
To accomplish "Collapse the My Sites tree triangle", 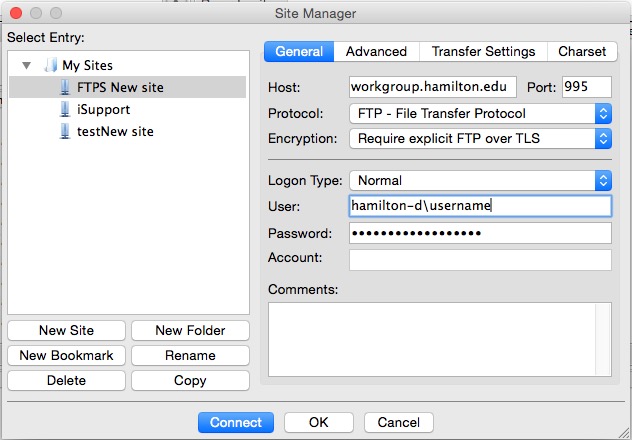I will click(27, 65).
